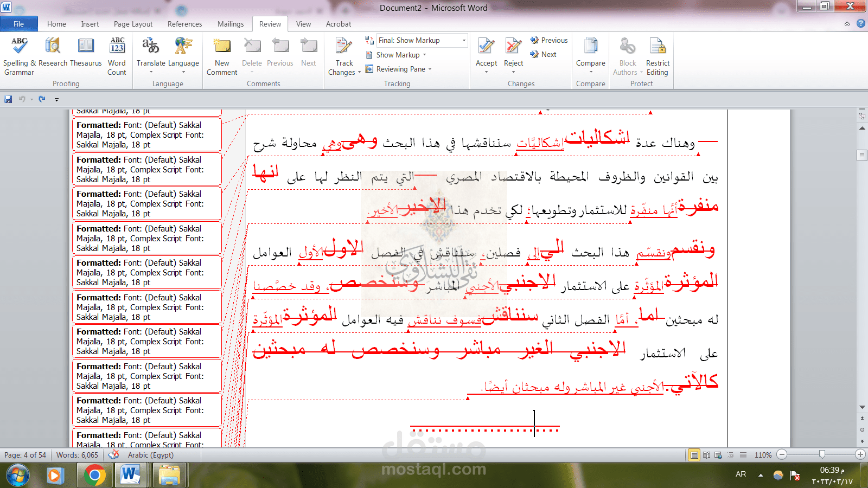868x488 pixels.
Task: Click the vertical scrollbar down arrow
Action: point(862,407)
